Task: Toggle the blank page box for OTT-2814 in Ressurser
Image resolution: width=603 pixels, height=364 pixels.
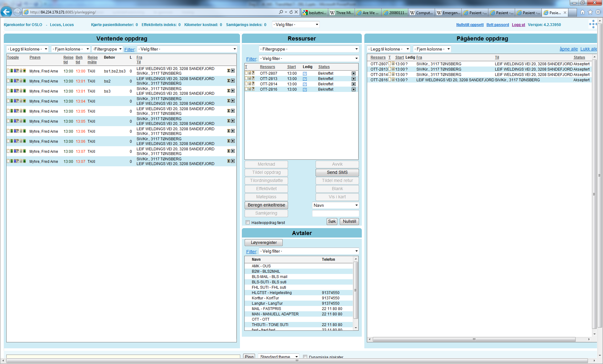Action: point(246,84)
